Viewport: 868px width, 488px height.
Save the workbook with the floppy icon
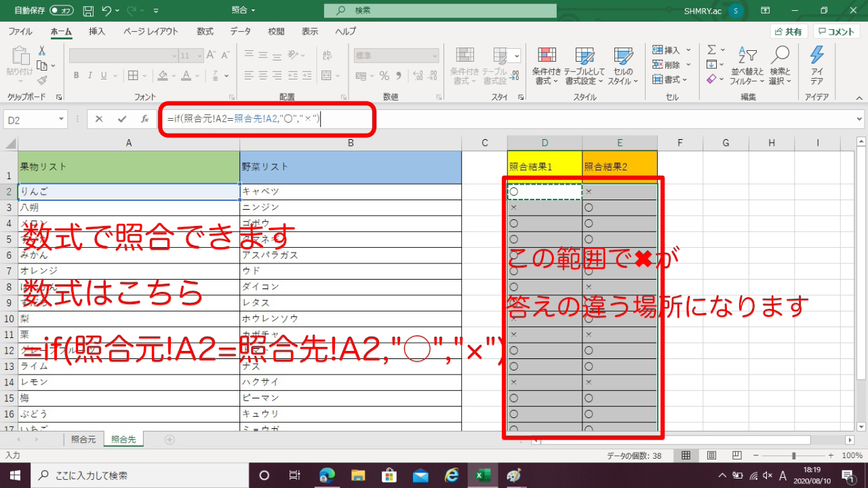[88, 11]
